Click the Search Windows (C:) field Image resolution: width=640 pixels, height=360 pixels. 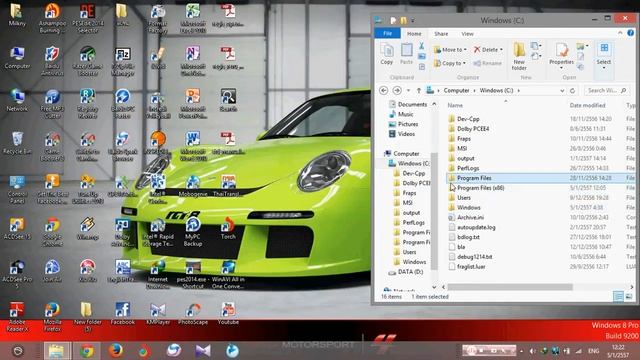click(x=607, y=91)
